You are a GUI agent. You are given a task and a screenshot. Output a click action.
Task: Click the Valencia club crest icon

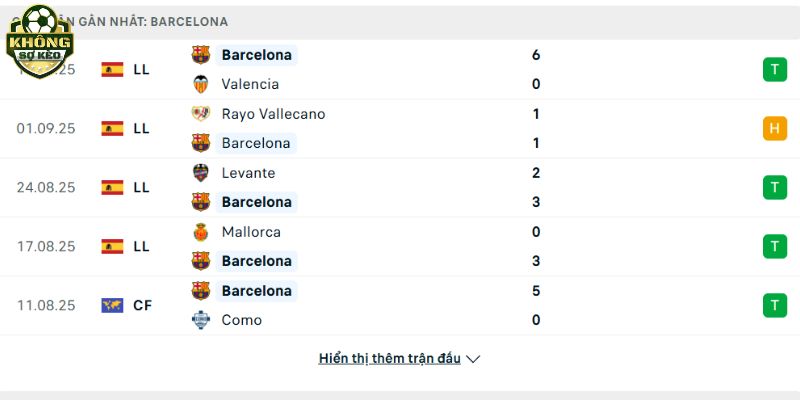201,84
